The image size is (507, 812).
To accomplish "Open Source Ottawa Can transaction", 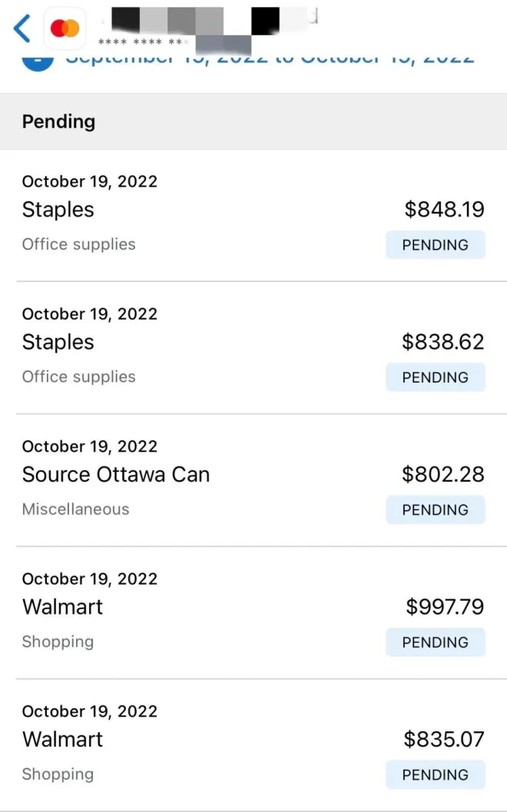I will 253,481.
